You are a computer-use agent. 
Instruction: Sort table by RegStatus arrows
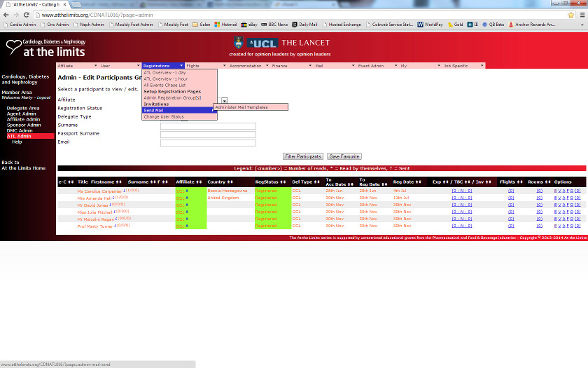click(x=283, y=182)
